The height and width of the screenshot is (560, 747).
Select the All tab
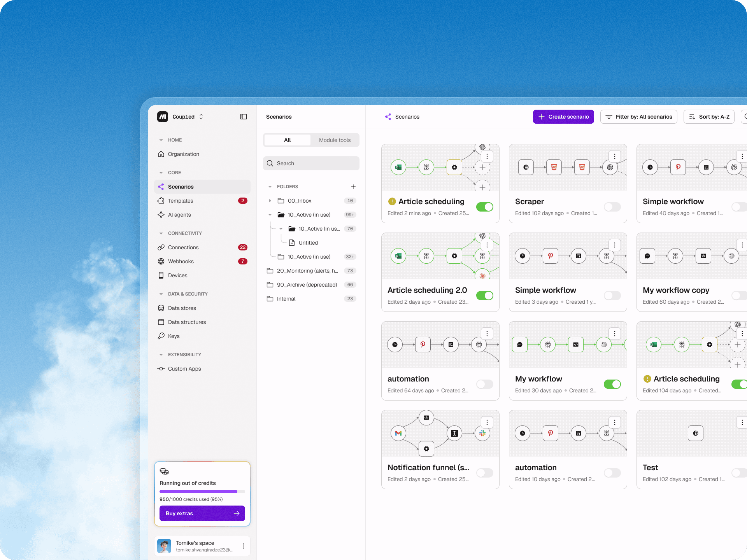click(x=287, y=140)
